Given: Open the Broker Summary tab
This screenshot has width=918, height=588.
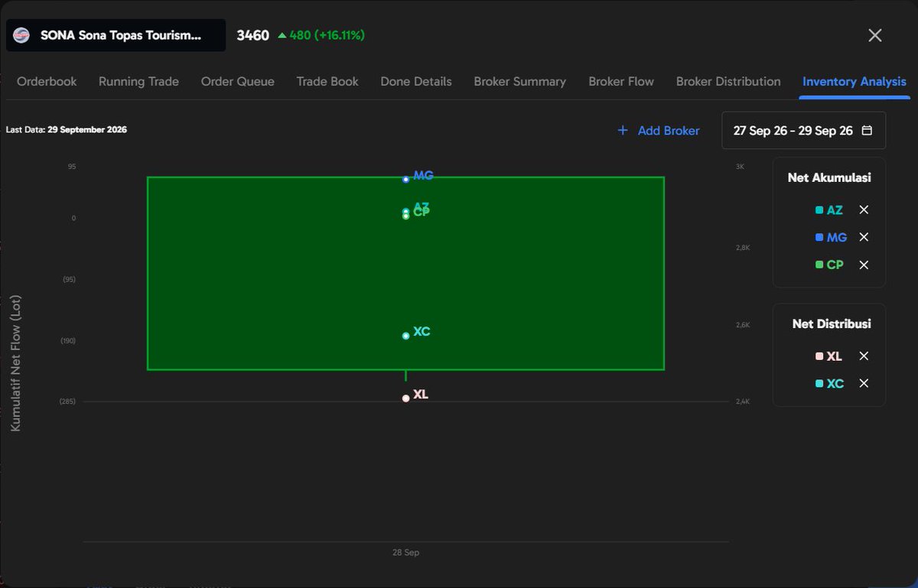Looking at the screenshot, I should [x=520, y=81].
